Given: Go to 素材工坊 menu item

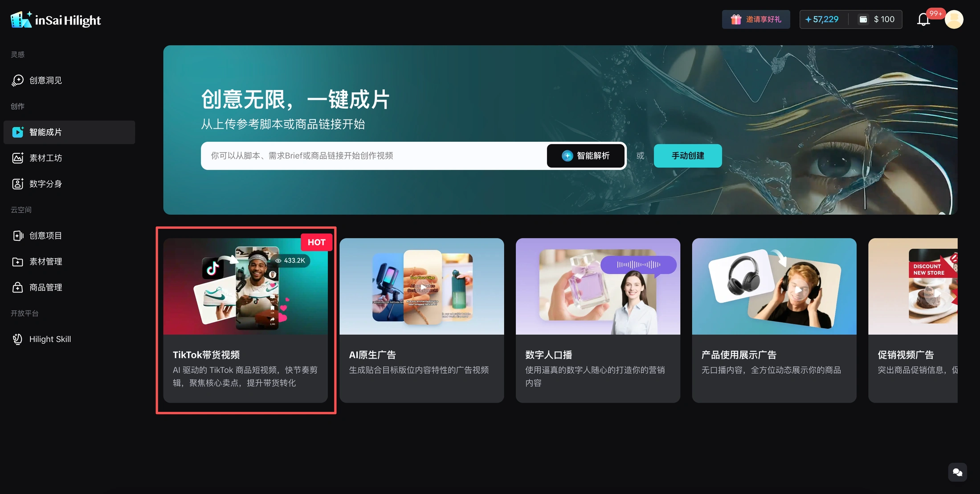Looking at the screenshot, I should [69, 158].
